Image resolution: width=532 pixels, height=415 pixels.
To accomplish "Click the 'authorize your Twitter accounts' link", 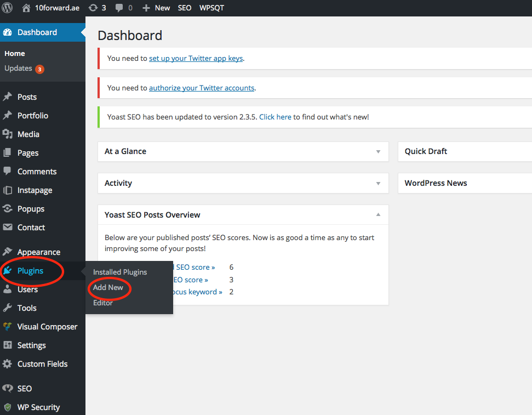I will coord(202,88).
